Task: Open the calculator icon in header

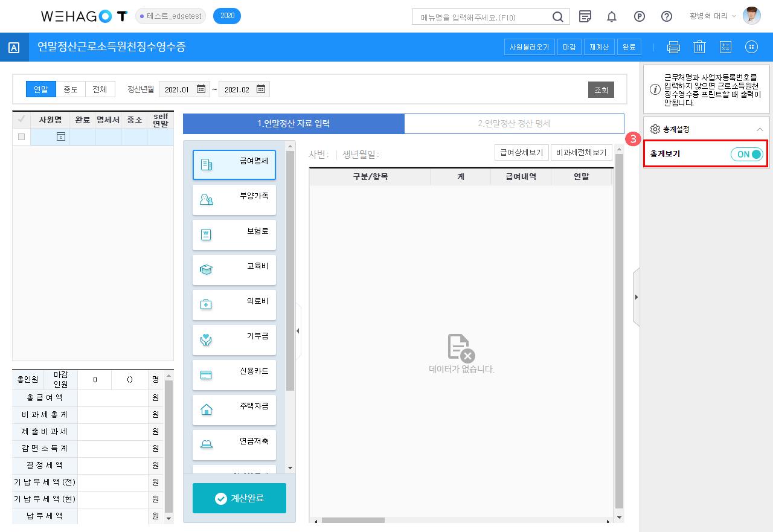Action: (x=725, y=47)
